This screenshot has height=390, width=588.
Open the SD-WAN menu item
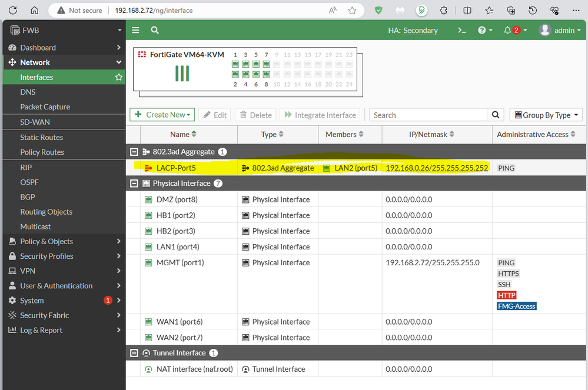point(35,122)
